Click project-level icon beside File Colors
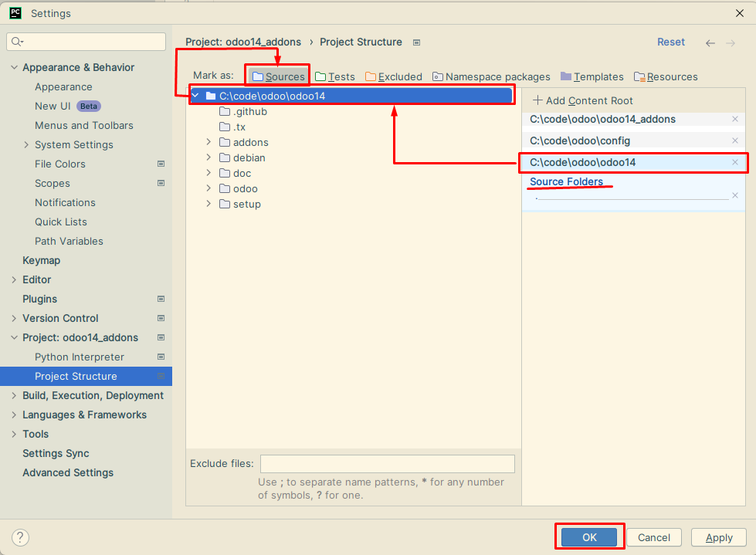 click(161, 164)
